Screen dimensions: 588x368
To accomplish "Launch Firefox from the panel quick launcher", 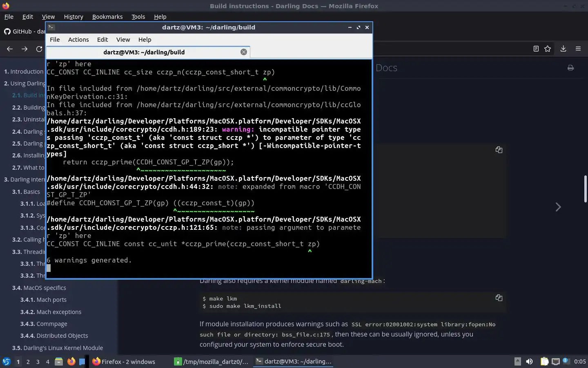I will [x=71, y=361].
